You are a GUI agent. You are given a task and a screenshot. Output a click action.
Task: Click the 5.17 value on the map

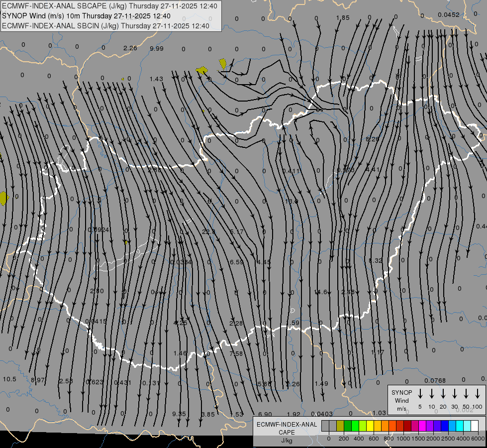(x=237, y=232)
